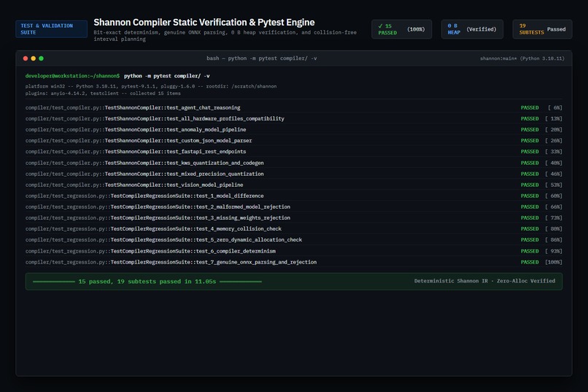This screenshot has height=392, width=588.
Task: Click the 'Bit-exact determinism' subtitle text
Action: [225, 36]
